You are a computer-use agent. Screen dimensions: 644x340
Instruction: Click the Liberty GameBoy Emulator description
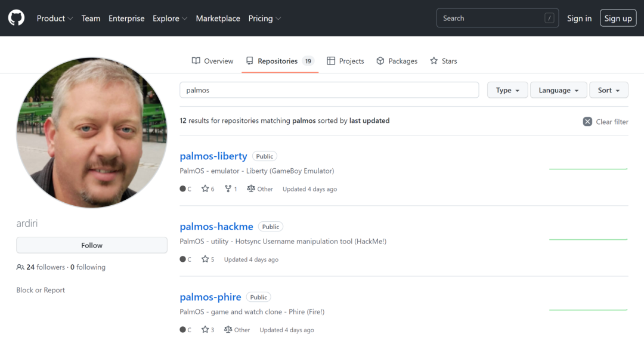point(256,171)
